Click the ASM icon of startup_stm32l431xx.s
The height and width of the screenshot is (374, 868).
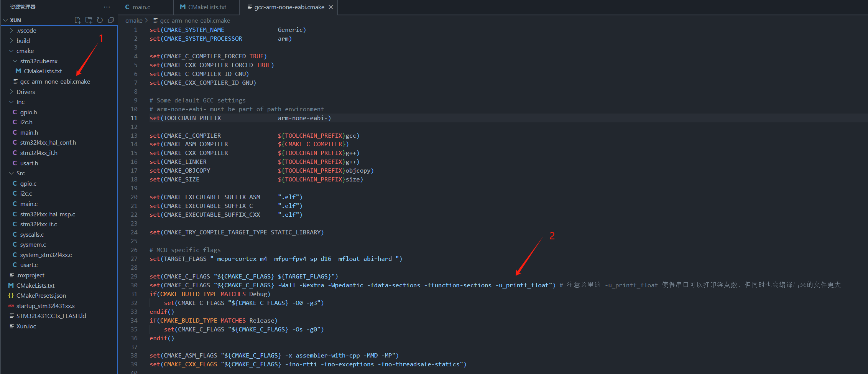pos(11,306)
